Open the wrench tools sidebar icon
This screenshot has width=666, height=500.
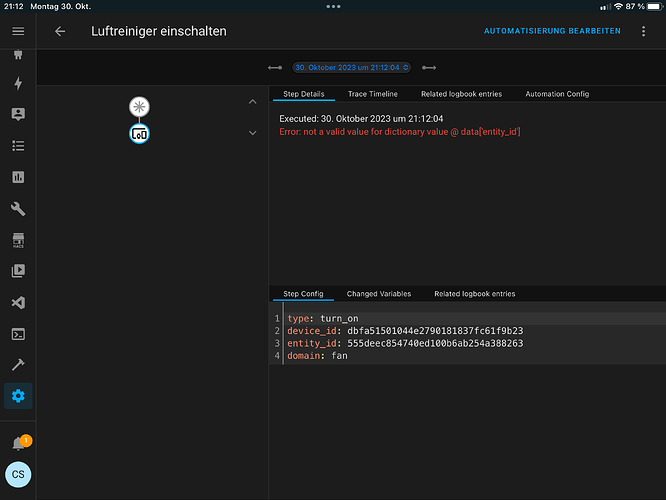point(18,209)
